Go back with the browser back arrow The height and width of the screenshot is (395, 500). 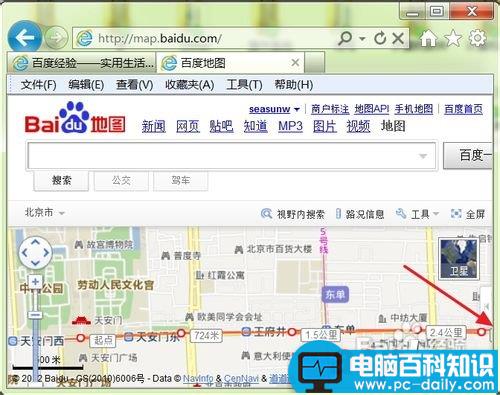pyautogui.click(x=24, y=38)
